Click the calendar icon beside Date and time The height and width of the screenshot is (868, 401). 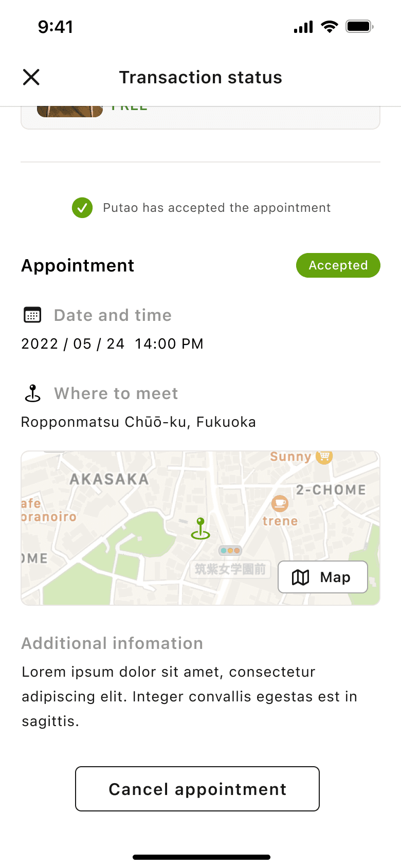(32, 315)
